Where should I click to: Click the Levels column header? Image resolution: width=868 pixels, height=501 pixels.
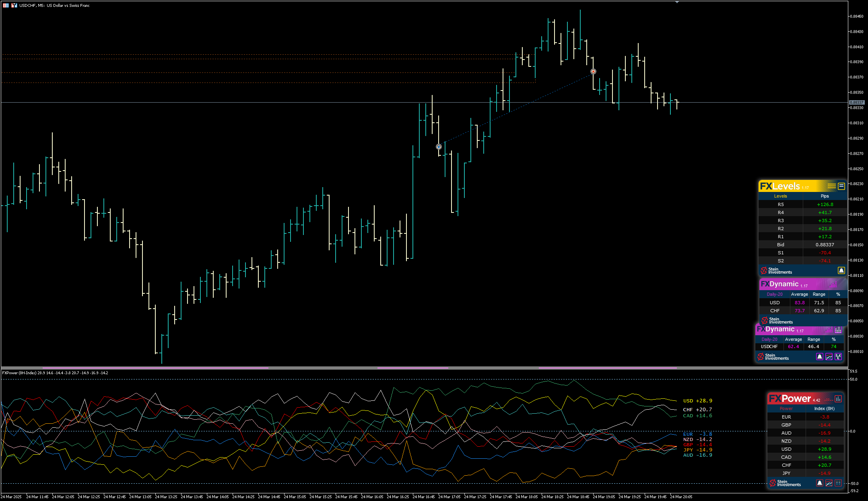780,196
